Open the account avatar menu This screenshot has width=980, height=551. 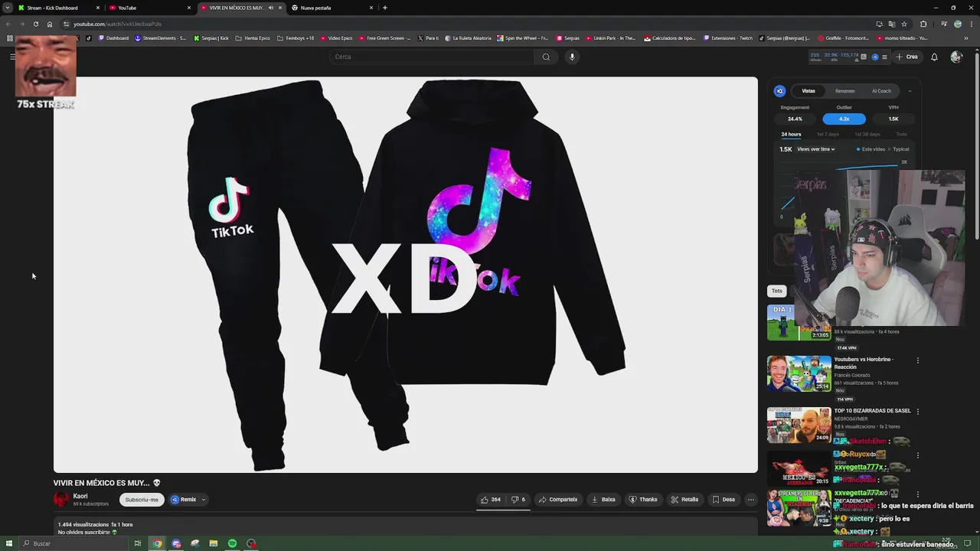click(x=955, y=57)
